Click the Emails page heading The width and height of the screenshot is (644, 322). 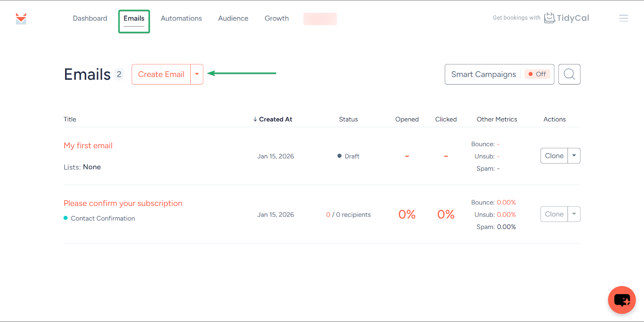87,74
